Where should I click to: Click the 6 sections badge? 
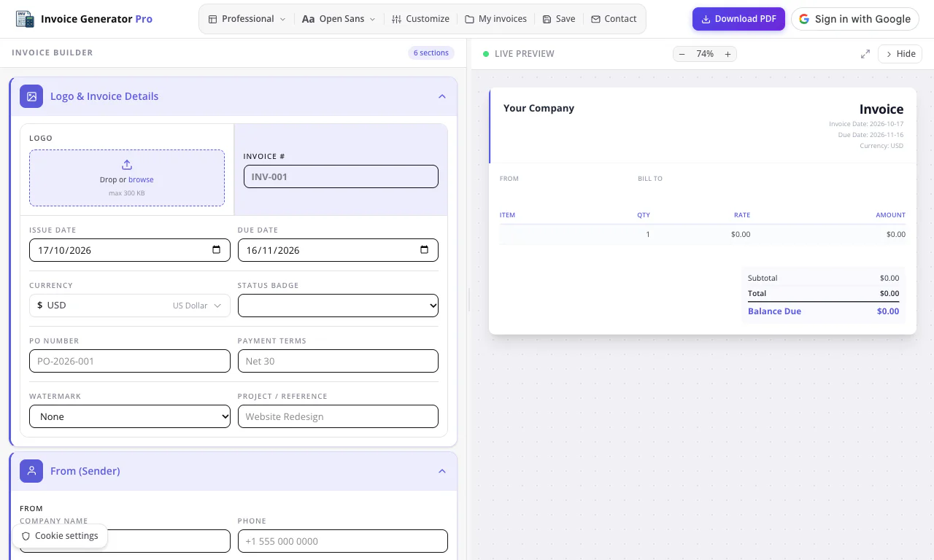(x=431, y=52)
